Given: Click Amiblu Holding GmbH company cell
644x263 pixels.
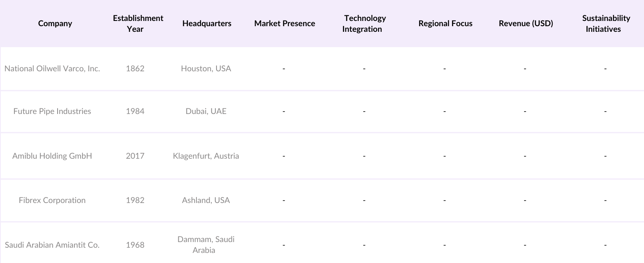Looking at the screenshot, I should tap(52, 156).
